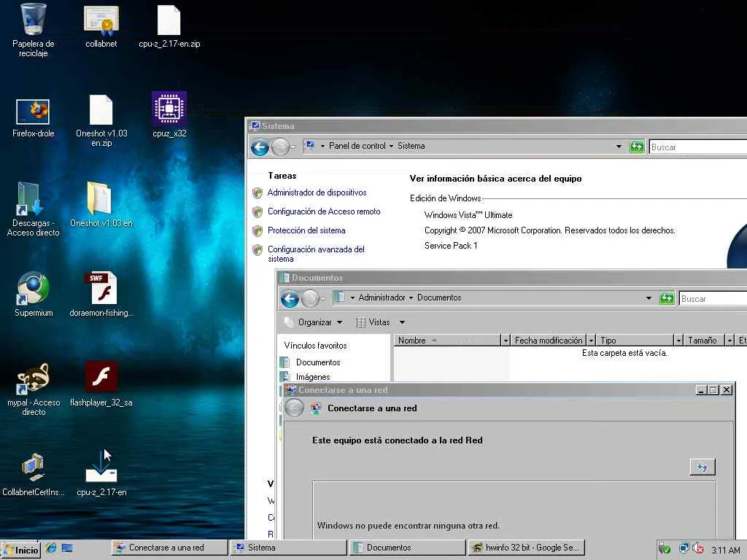Click the back arrow in Sistema window
This screenshot has width=747, height=560.
(260, 147)
